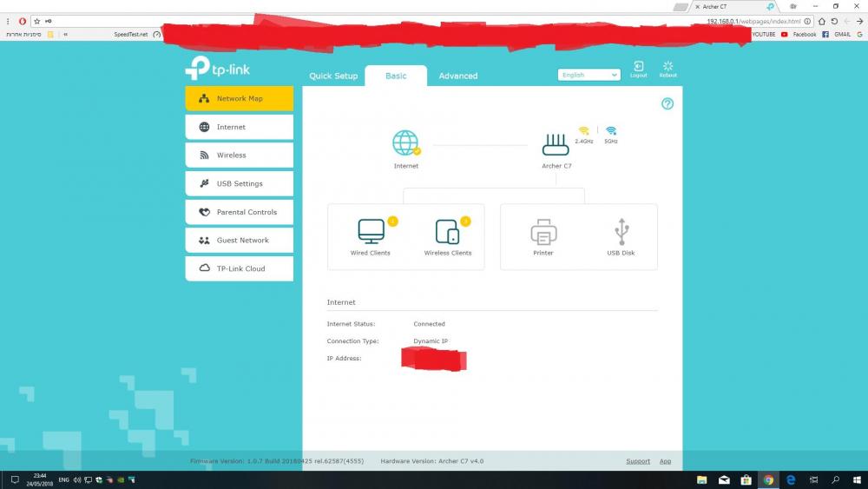The image size is (868, 489).
Task: Open the Network Map sidebar item
Action: coord(240,98)
